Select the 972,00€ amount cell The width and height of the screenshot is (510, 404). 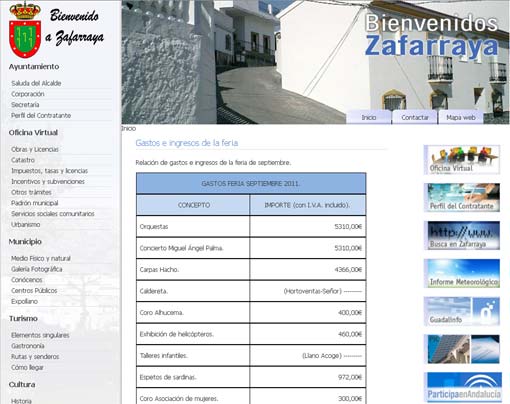point(308,377)
